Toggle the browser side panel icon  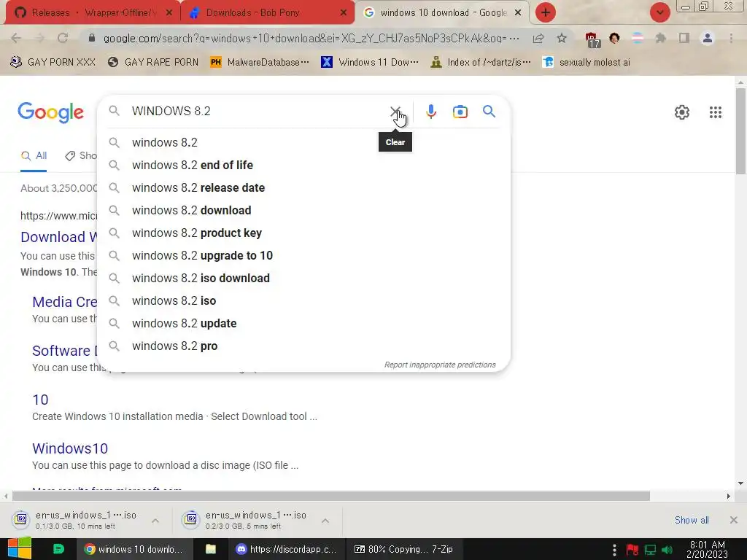click(x=684, y=38)
